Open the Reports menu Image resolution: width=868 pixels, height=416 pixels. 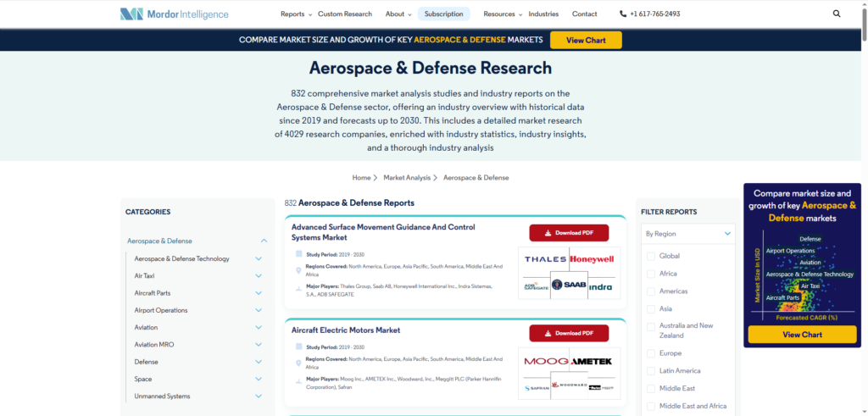[296, 14]
